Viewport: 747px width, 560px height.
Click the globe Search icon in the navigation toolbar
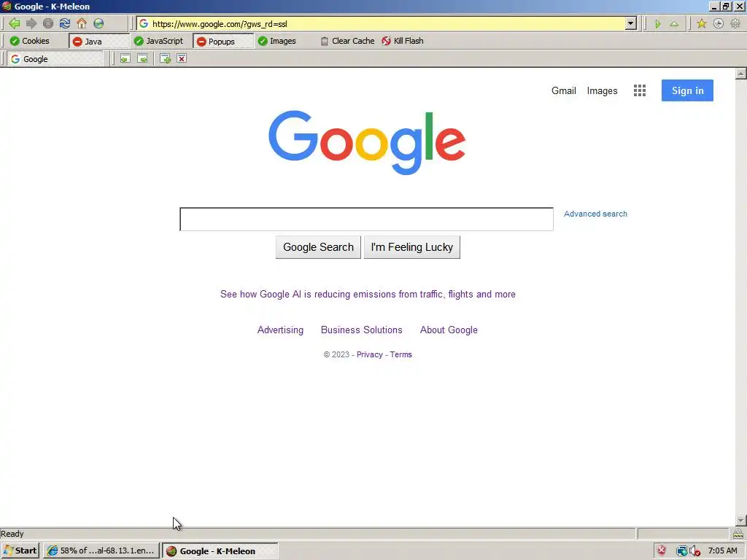[x=98, y=23]
